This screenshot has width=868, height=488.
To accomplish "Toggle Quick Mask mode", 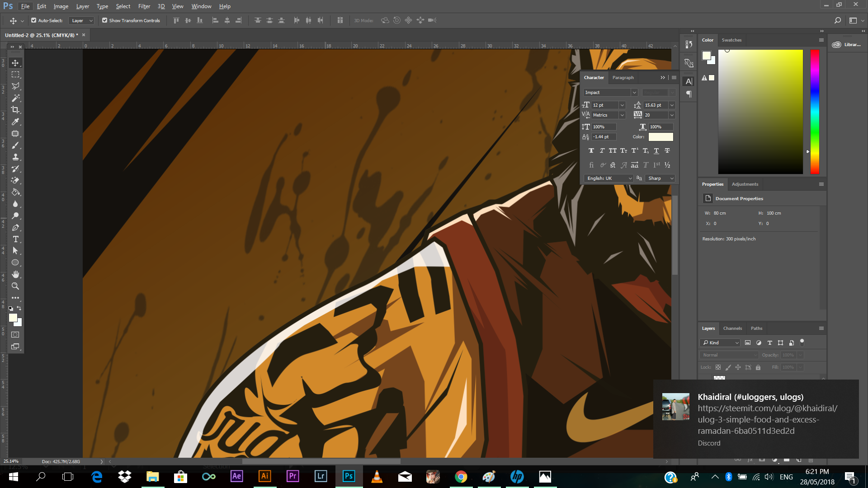I will click(x=15, y=335).
